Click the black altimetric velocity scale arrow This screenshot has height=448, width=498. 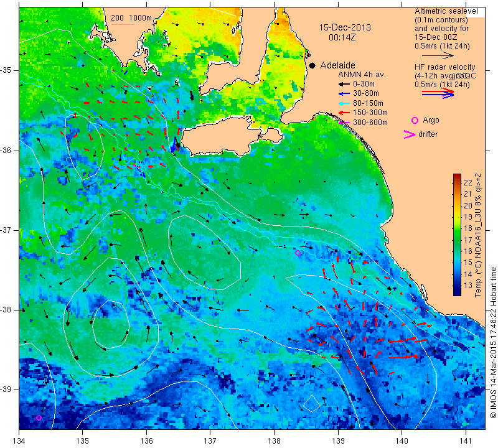438,55
